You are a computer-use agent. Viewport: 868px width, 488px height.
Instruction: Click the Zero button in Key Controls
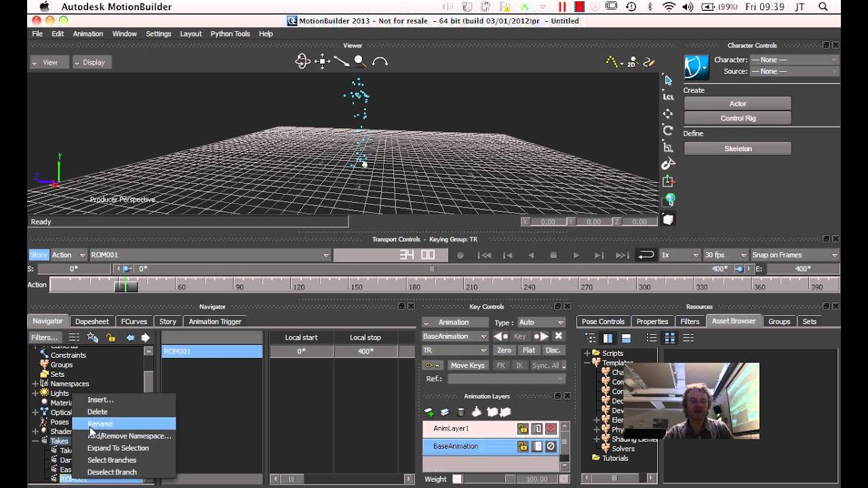point(504,350)
